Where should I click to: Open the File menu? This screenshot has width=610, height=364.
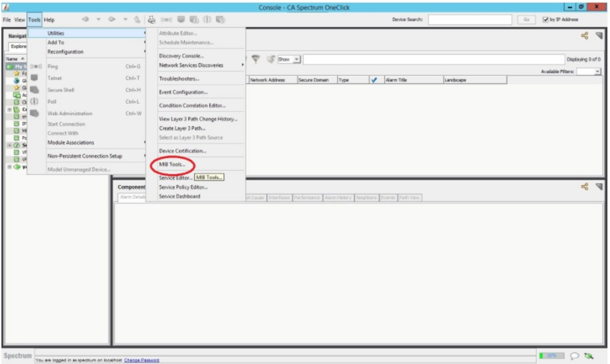pos(7,20)
